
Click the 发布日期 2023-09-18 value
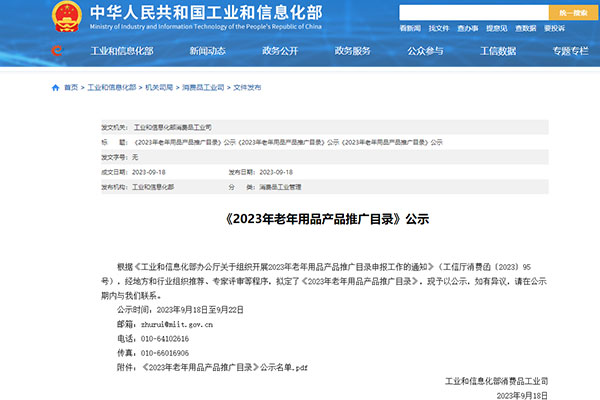(276, 172)
